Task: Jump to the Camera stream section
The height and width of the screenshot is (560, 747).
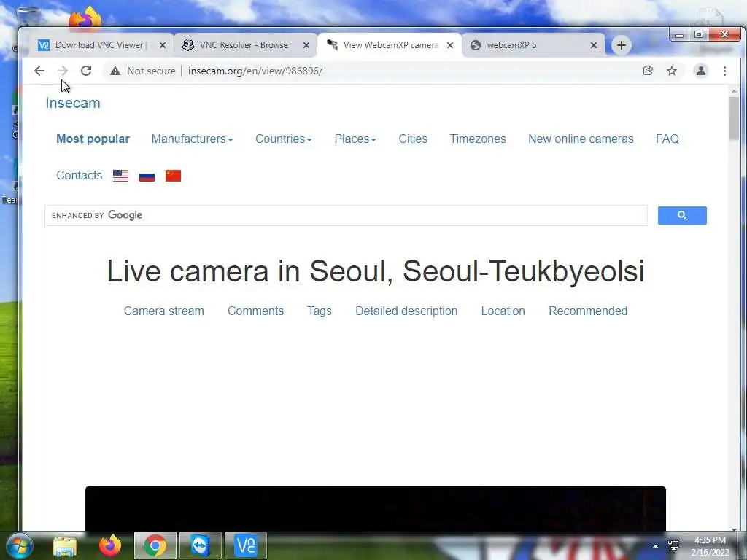Action: coord(164,311)
